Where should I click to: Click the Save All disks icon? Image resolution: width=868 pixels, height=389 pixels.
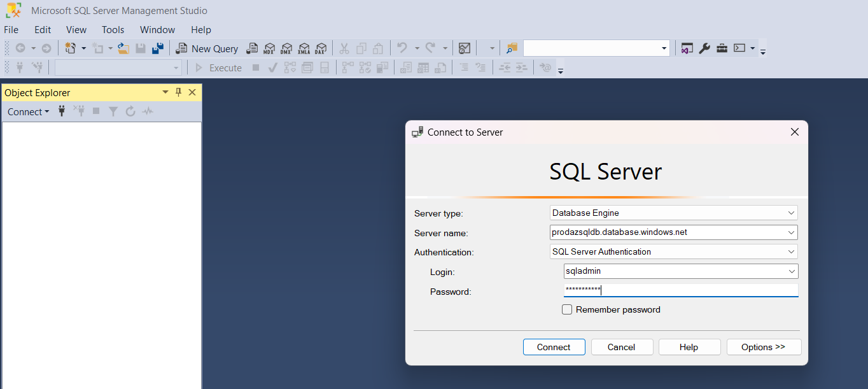158,48
